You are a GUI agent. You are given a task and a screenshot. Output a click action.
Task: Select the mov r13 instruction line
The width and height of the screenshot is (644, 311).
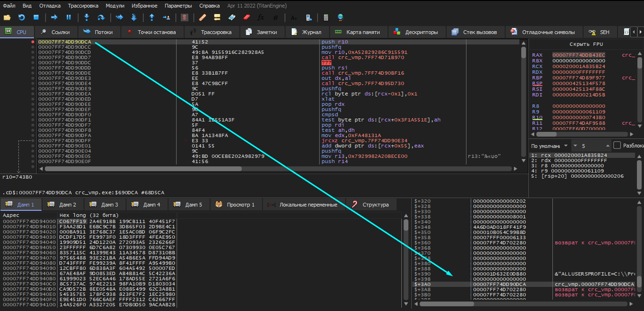(278, 156)
